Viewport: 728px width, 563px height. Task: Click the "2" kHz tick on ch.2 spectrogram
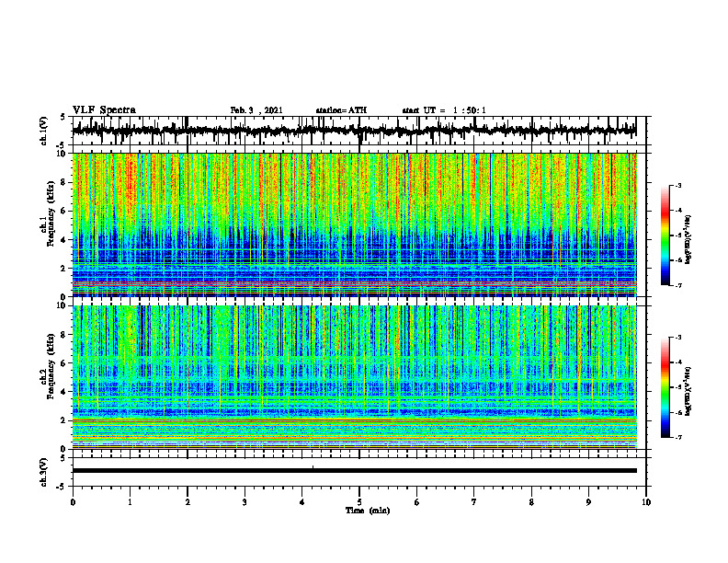(64, 420)
